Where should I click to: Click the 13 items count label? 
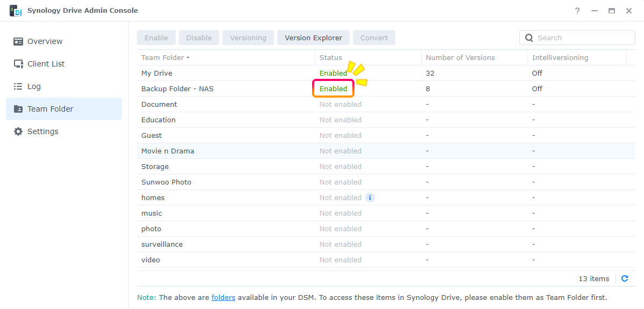point(594,278)
